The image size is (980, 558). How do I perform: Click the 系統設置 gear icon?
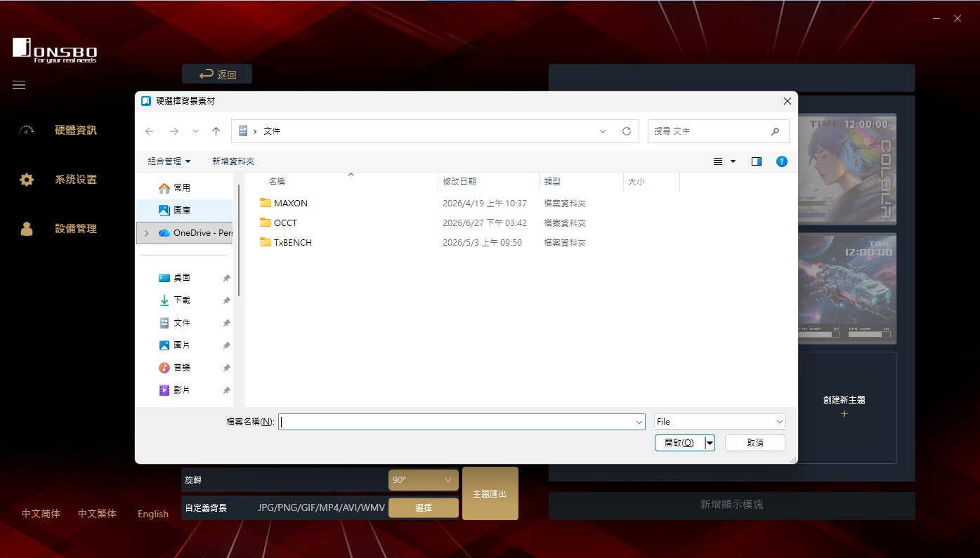[27, 180]
